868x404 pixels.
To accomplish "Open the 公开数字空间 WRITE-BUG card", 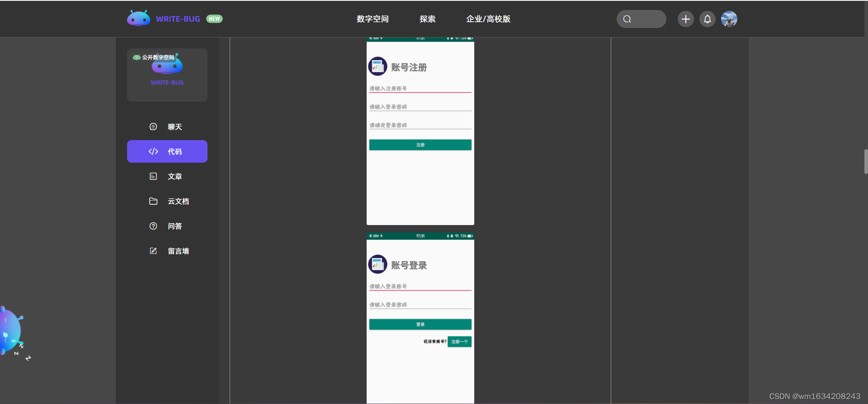I will 167,75.
